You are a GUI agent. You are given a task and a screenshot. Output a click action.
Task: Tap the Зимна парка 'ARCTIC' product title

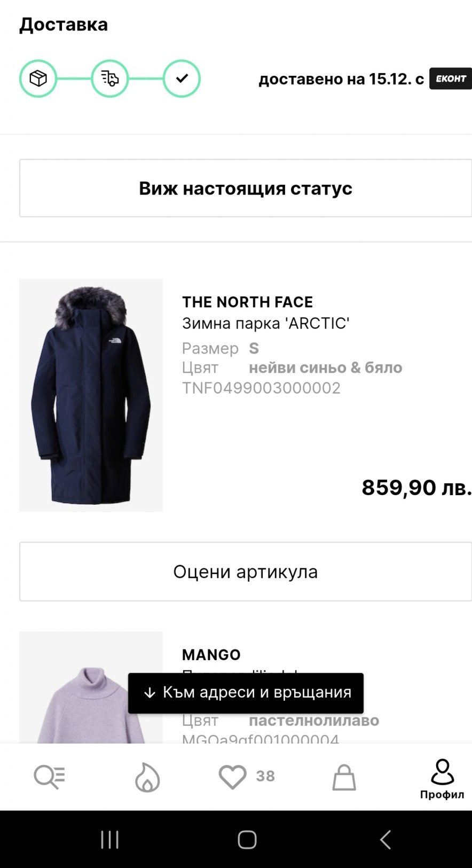click(x=266, y=323)
